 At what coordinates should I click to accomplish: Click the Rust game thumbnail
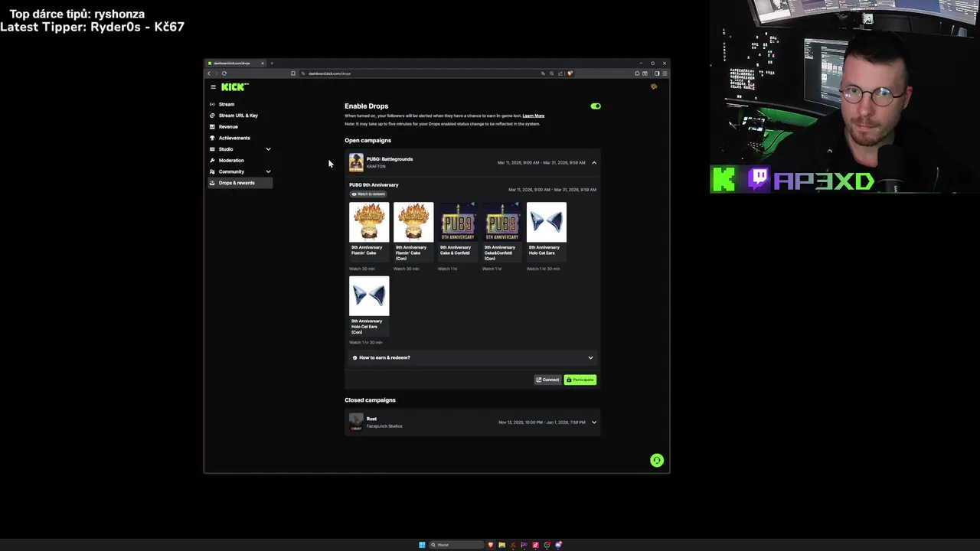coord(356,422)
